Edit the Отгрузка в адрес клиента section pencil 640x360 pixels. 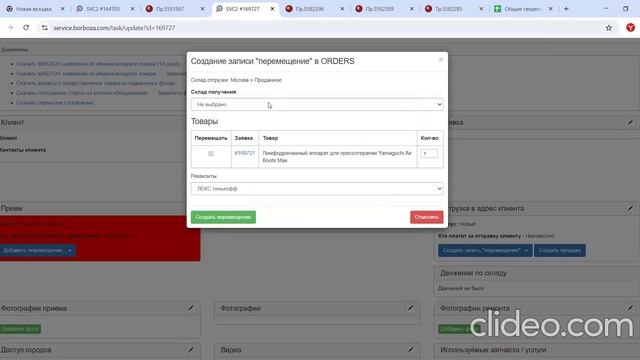(x=630, y=208)
